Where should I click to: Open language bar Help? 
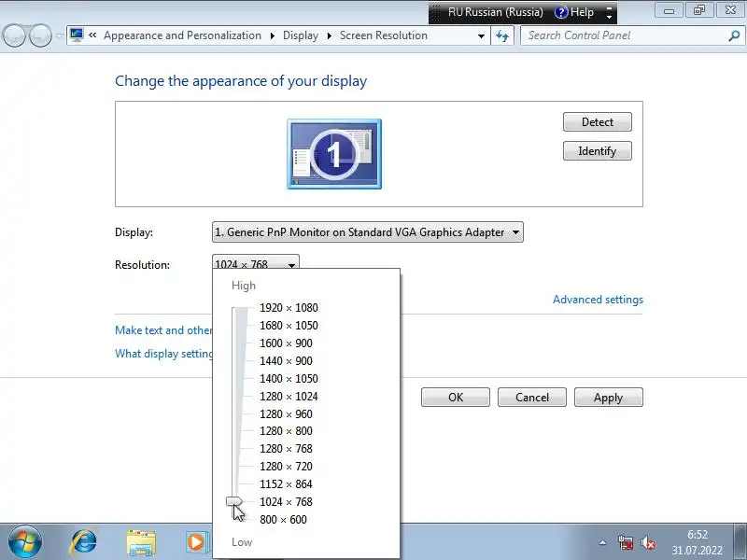click(x=575, y=12)
